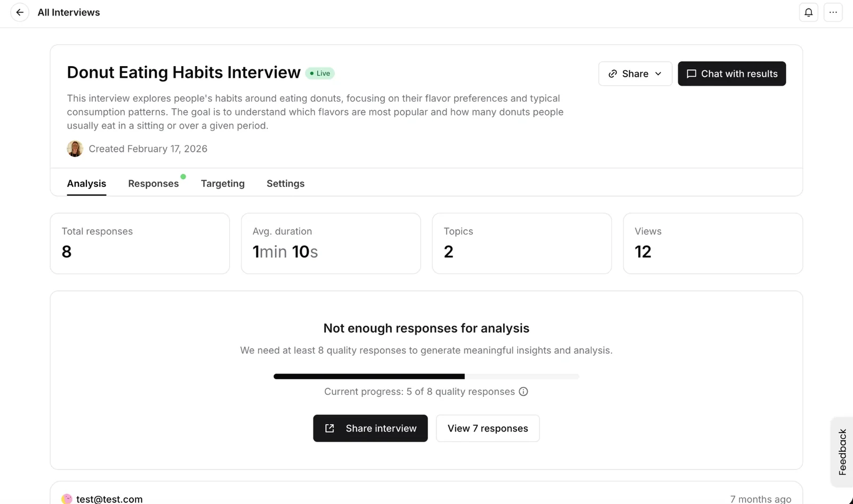Click the All Interviews breadcrumb text
853x504 pixels.
click(69, 12)
